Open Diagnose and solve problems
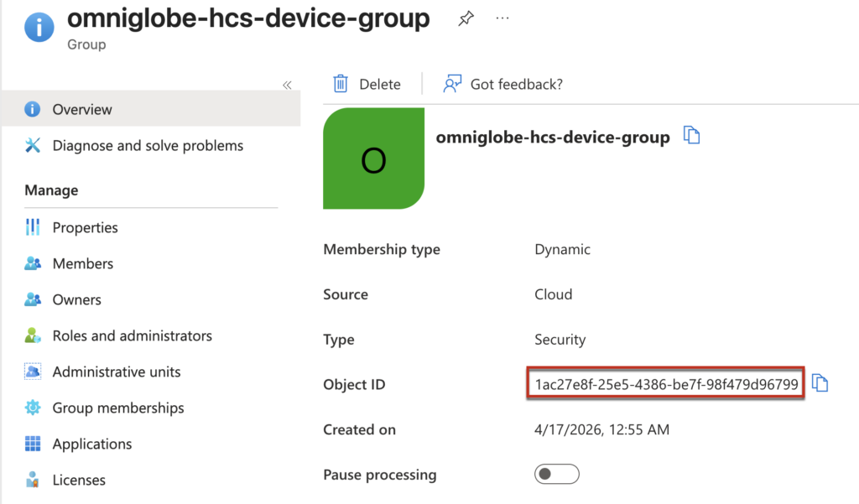The width and height of the screenshot is (859, 504). (148, 145)
